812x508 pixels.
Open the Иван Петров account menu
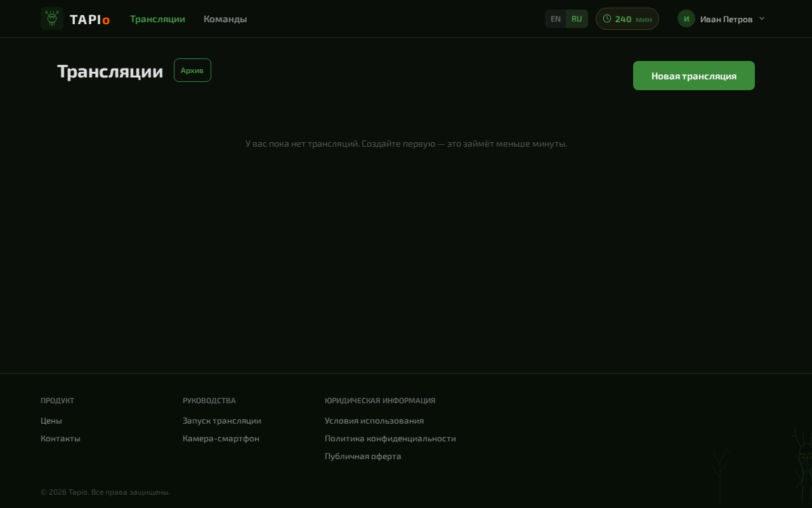[721, 19]
